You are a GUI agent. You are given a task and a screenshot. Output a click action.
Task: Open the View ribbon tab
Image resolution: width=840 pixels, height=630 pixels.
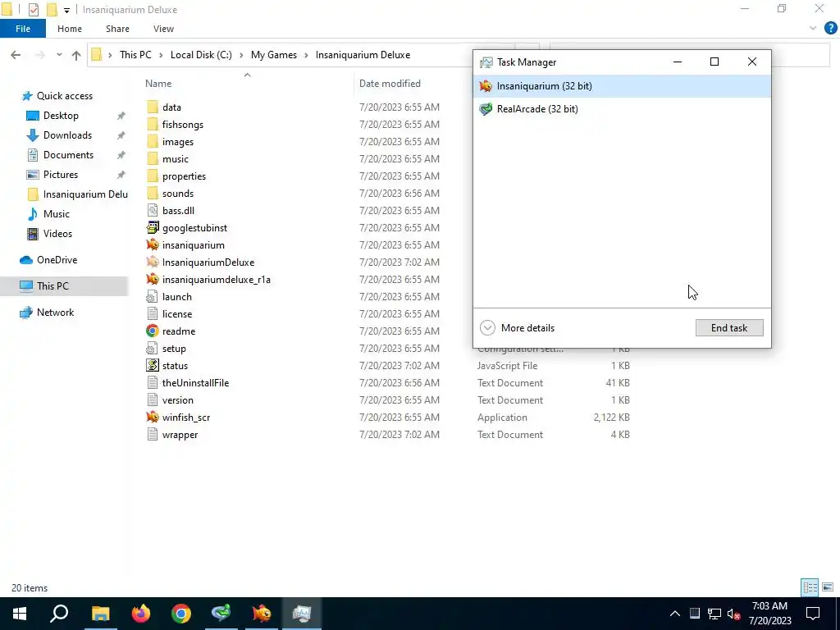[163, 29]
